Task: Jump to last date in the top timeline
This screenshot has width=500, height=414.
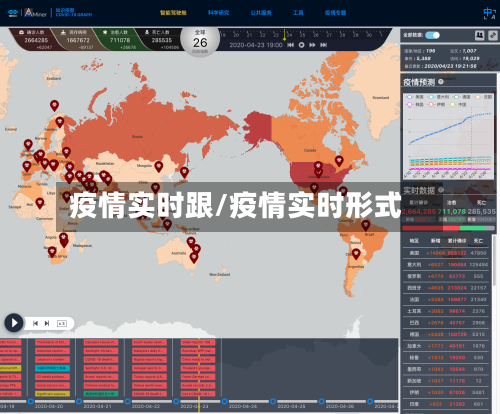Action: click(323, 45)
